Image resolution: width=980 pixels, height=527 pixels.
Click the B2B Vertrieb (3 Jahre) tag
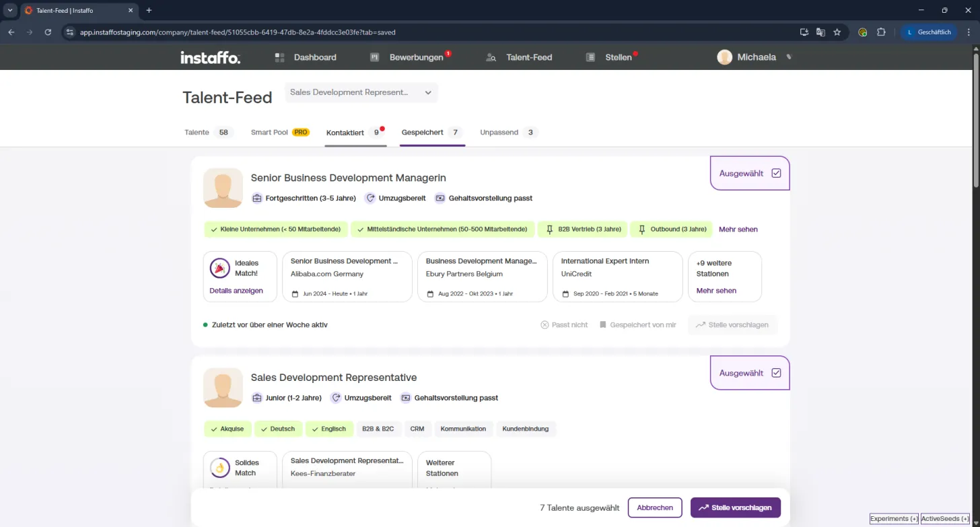click(x=583, y=230)
